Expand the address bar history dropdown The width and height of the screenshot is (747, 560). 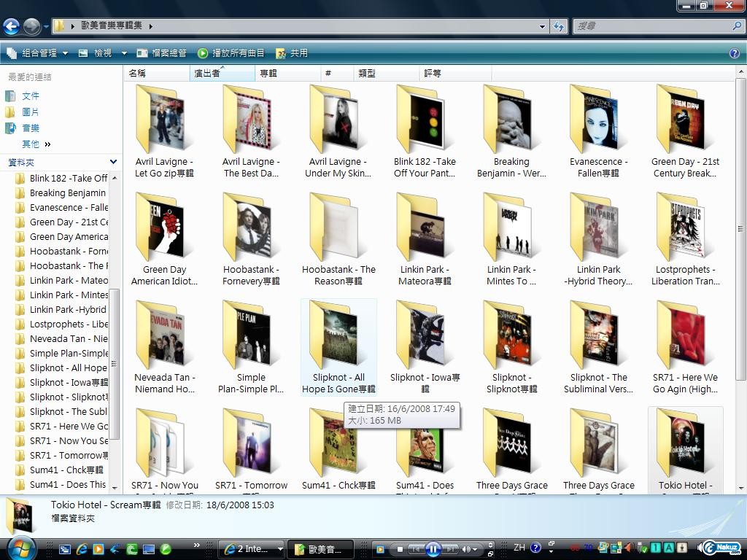pos(542,26)
